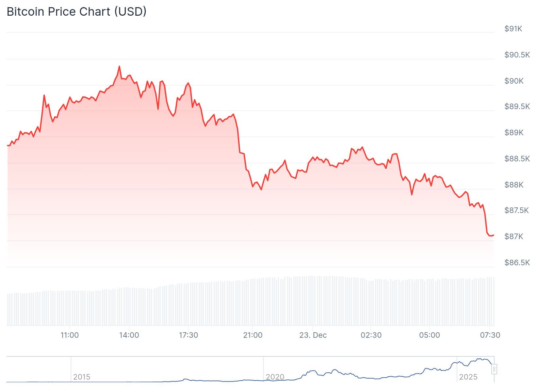Click the 21:00 time axis label
The height and width of the screenshot is (392, 537).
tap(253, 335)
